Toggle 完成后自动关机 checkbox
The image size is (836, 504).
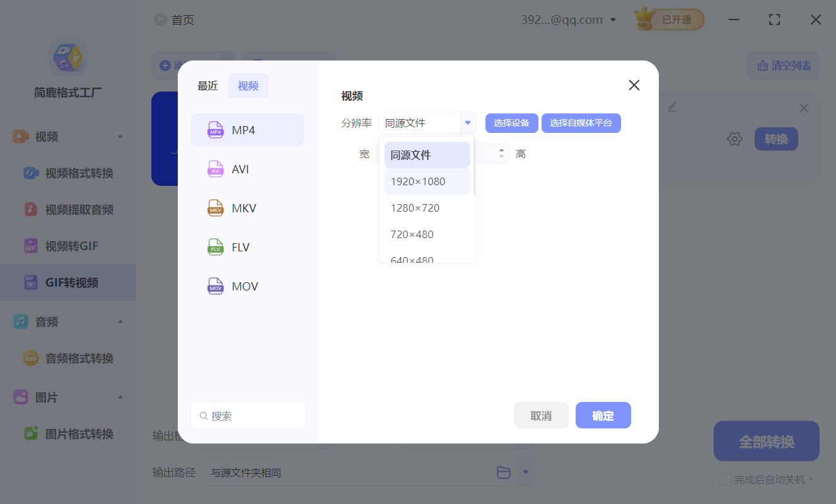click(x=726, y=479)
